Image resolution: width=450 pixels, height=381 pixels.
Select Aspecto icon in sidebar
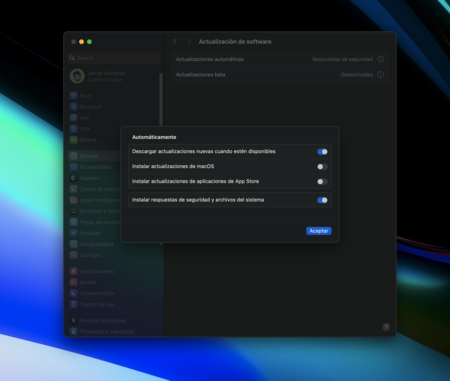tap(74, 178)
